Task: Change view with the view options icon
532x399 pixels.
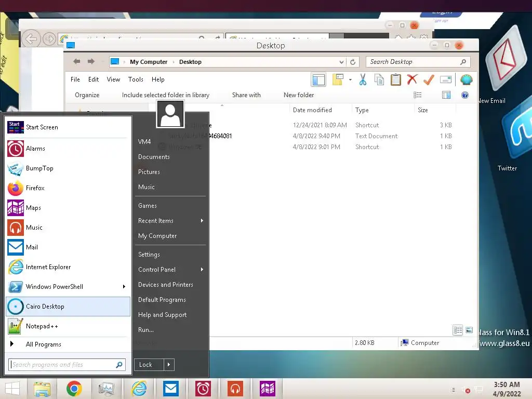Action: pos(417,96)
